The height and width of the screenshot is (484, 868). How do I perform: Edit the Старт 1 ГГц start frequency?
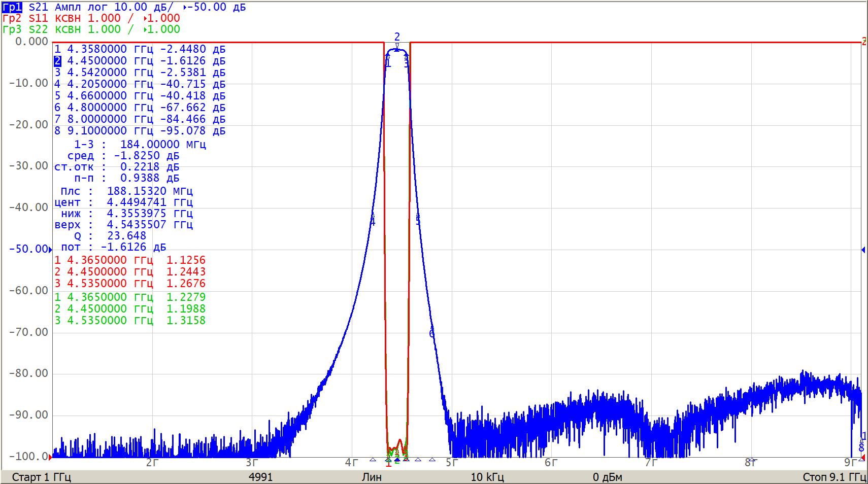pyautogui.click(x=41, y=477)
